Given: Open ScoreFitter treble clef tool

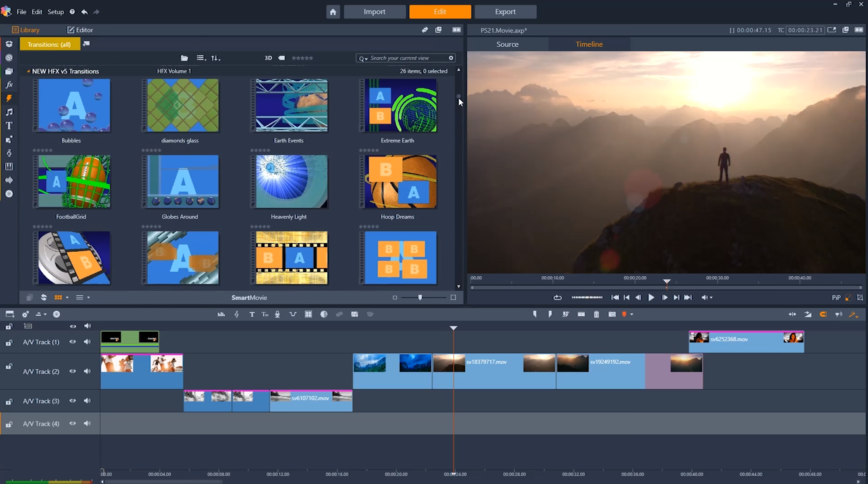Looking at the screenshot, I should pyautogui.click(x=237, y=314).
